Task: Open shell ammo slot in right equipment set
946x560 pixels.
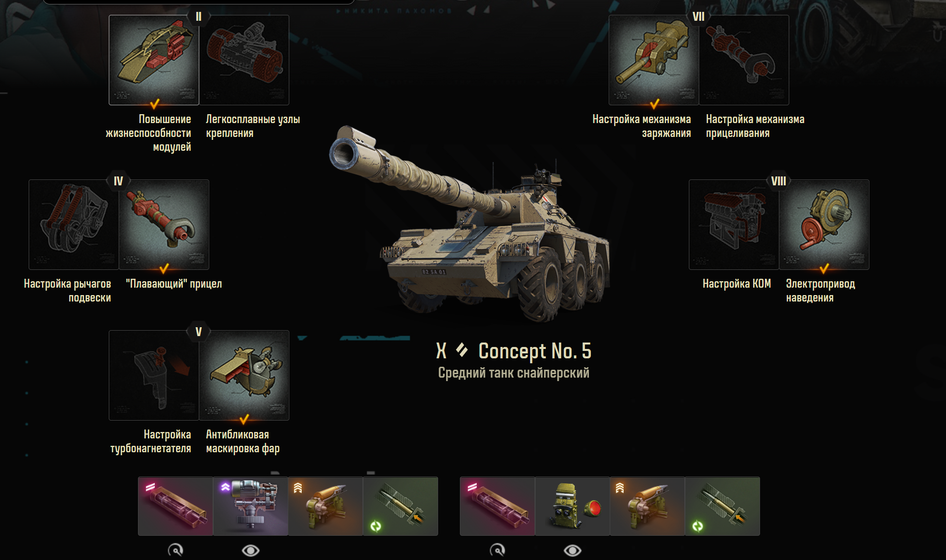Action: click(x=722, y=506)
